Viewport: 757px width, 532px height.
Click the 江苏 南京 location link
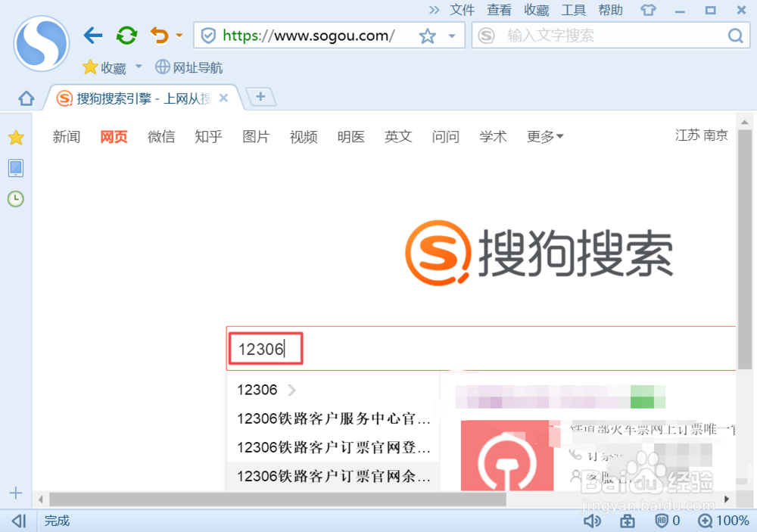click(x=702, y=135)
